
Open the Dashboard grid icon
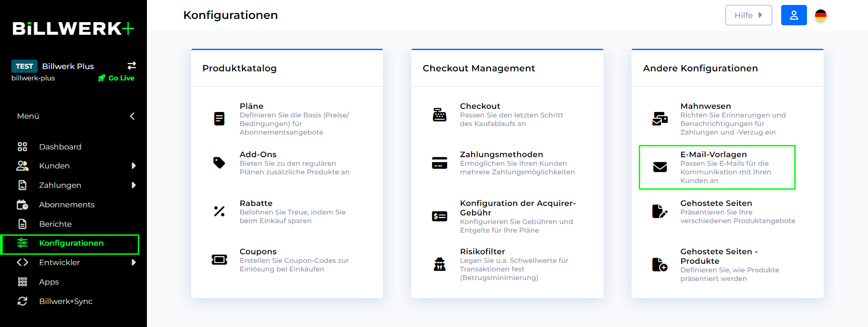tap(22, 147)
